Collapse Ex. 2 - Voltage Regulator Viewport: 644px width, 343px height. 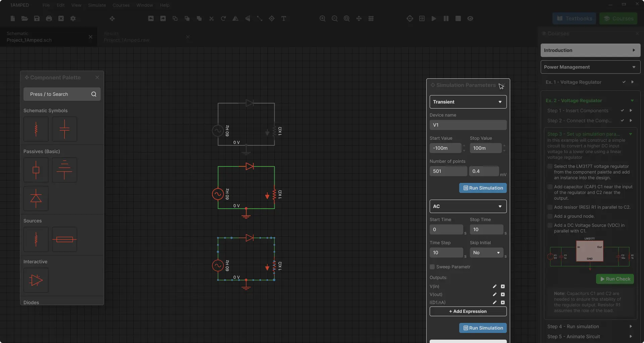pyautogui.click(x=632, y=100)
